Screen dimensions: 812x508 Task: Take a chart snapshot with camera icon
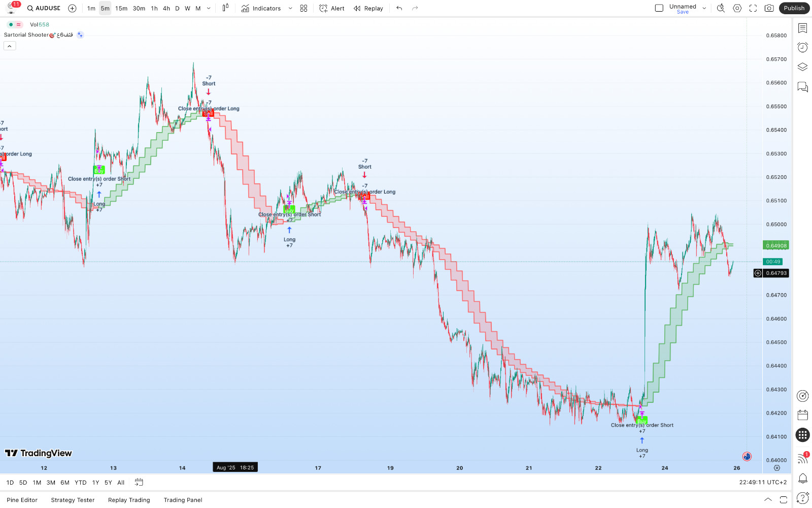769,8
